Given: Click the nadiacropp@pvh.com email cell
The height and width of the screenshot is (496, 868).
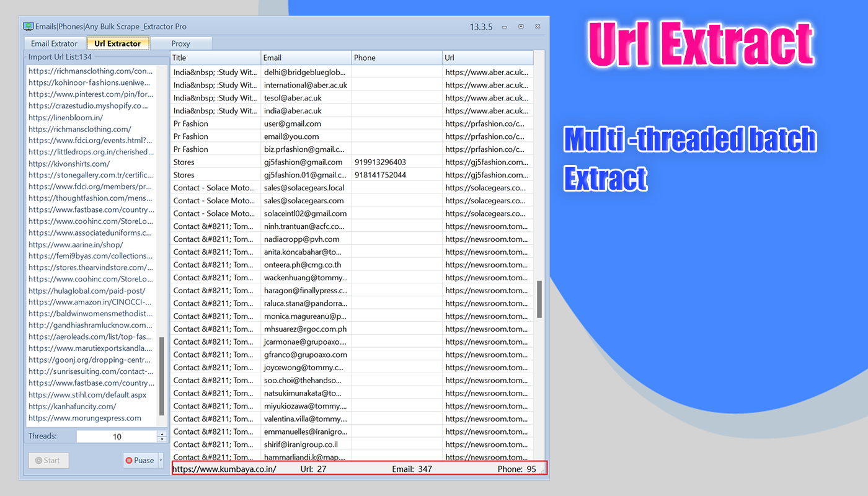Looking at the screenshot, I should tap(306, 239).
